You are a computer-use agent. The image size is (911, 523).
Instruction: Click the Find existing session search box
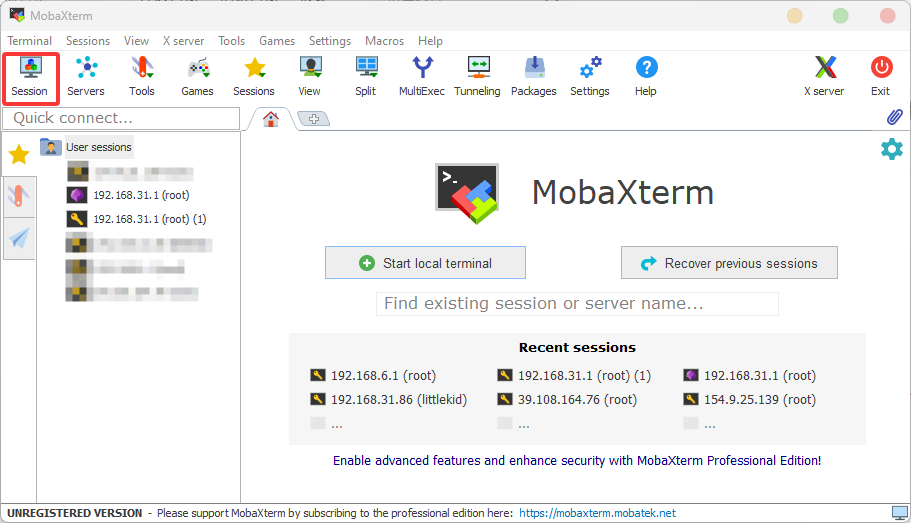coord(577,304)
